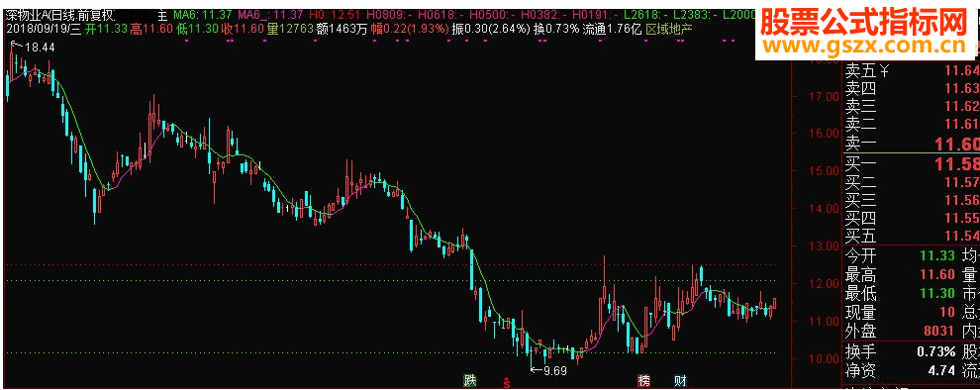Click the 外盘 value 8031

click(940, 331)
